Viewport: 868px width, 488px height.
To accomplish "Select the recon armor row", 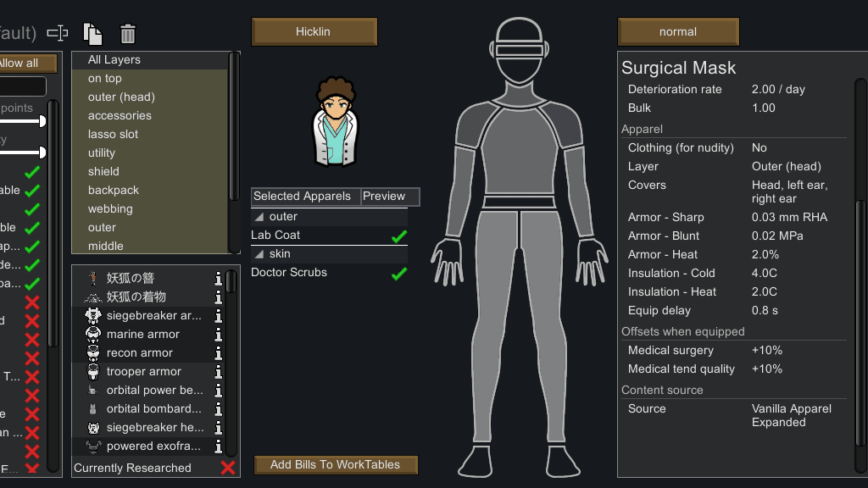I will [148, 353].
